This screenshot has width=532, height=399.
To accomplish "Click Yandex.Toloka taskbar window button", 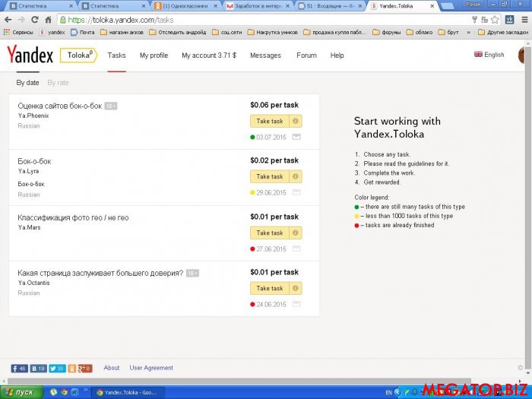I will [128, 393].
